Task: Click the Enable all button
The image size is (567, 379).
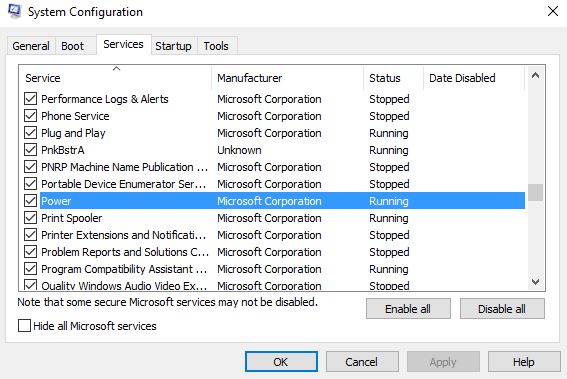Action: (x=408, y=309)
